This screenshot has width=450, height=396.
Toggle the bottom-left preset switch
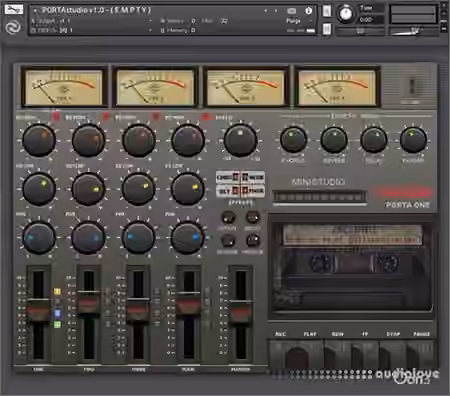[x=236, y=191]
